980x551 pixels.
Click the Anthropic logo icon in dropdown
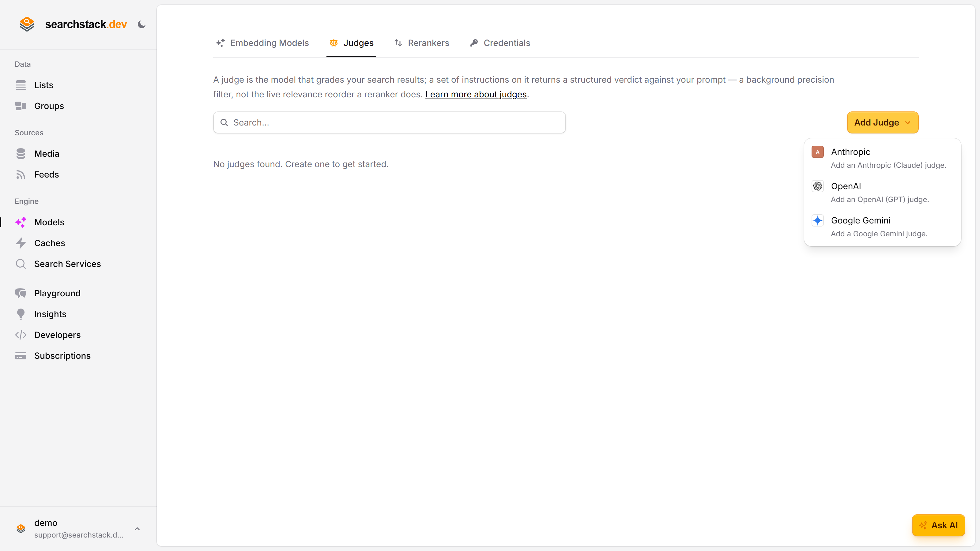[x=818, y=152]
